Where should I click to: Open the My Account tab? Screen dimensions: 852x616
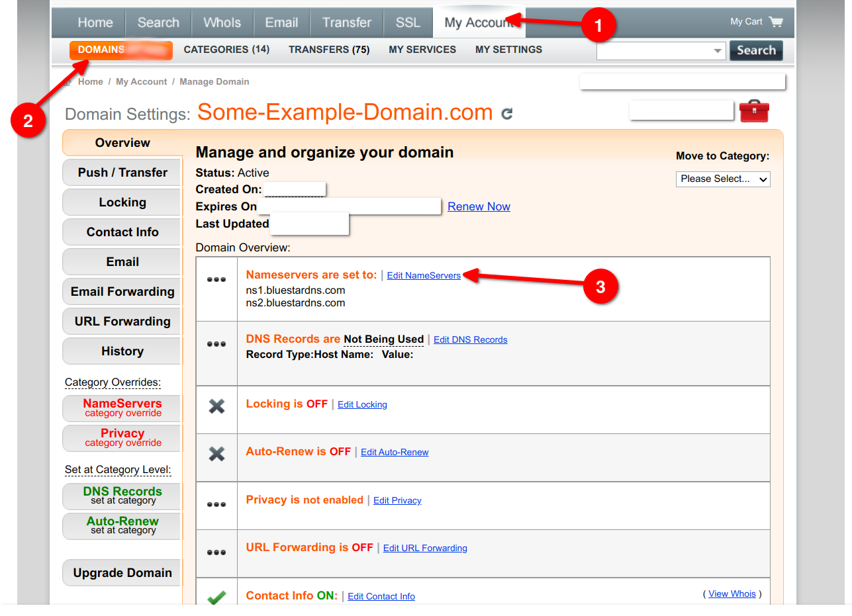(479, 22)
